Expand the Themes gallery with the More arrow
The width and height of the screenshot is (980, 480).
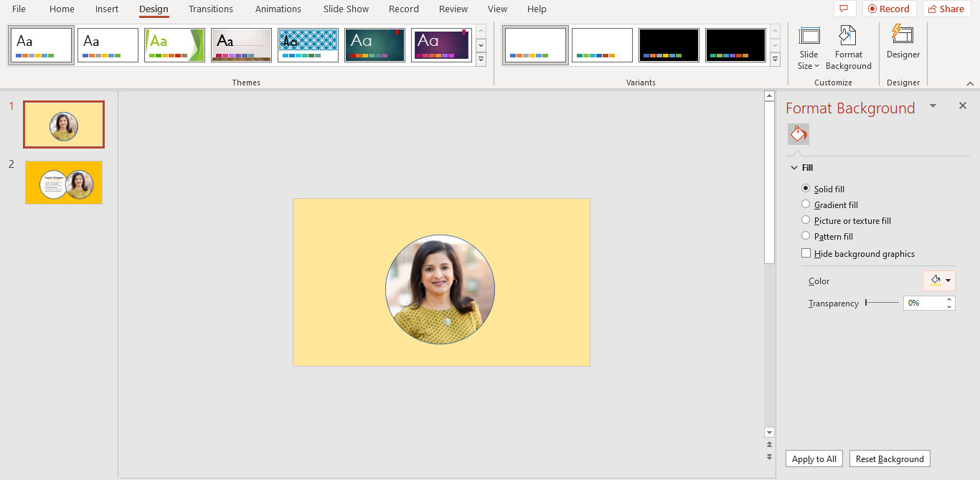[x=481, y=60]
